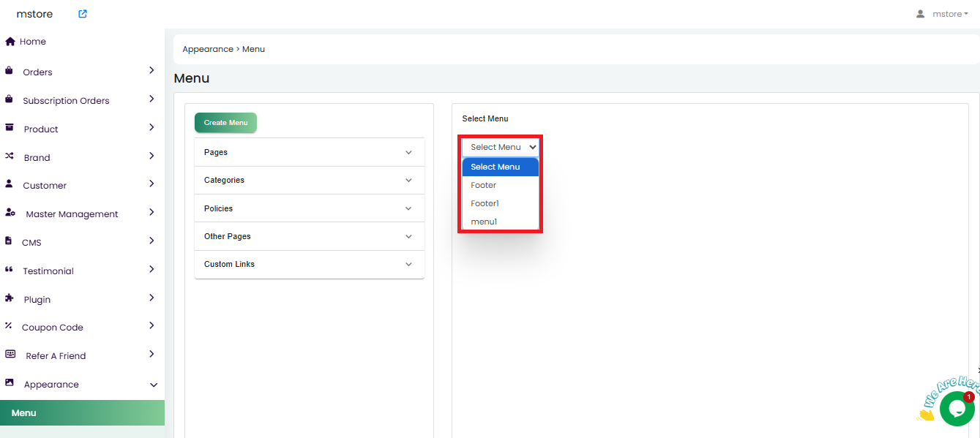Click the Create Menu button
980x438 pixels.
click(225, 123)
